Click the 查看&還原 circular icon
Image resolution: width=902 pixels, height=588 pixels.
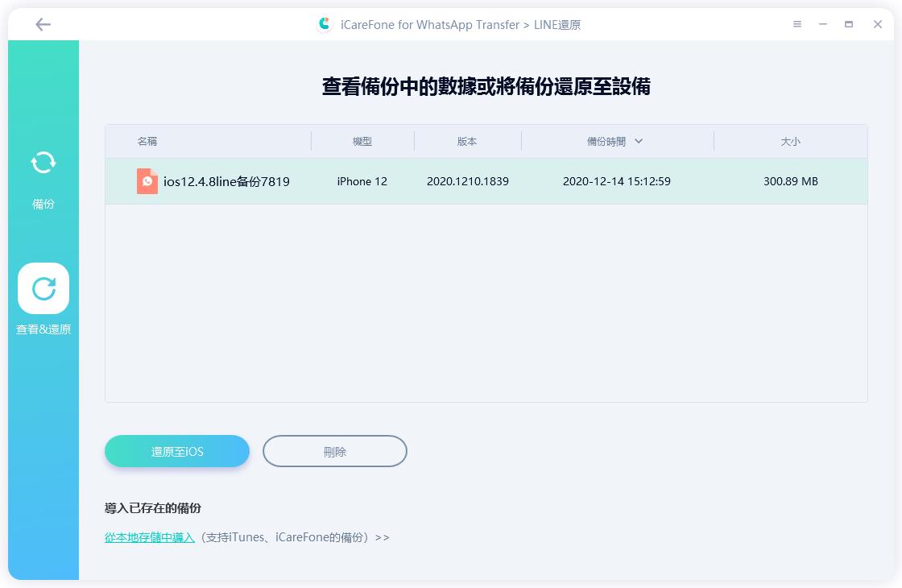tap(43, 288)
